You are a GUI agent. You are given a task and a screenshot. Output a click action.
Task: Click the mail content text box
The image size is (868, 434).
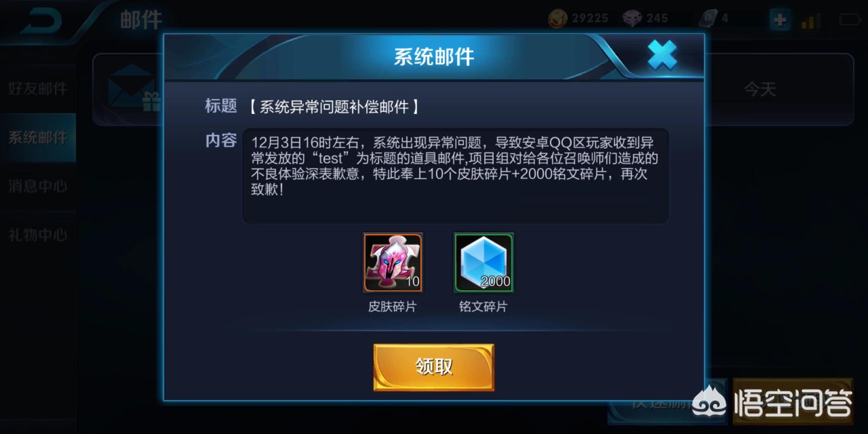(x=455, y=176)
